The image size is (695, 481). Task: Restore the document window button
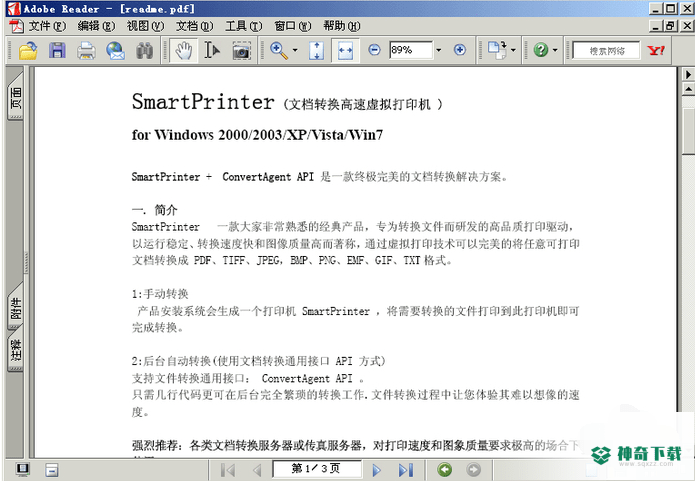coord(670,26)
